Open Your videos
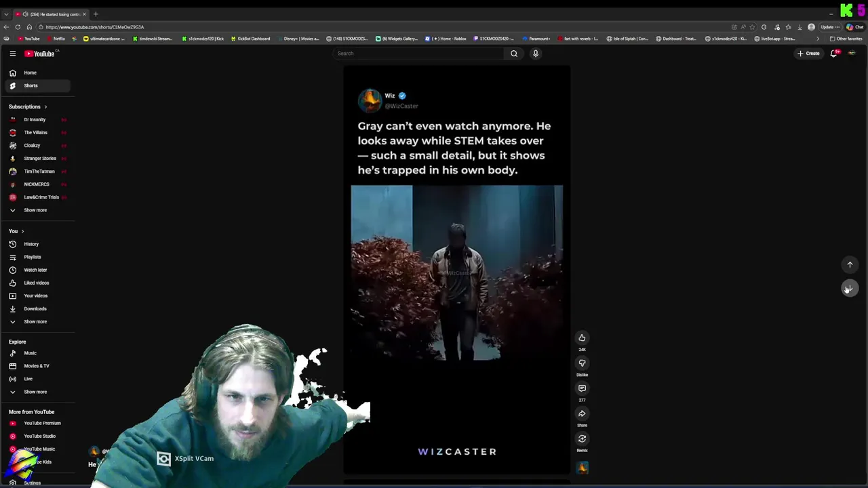Image resolution: width=868 pixels, height=488 pixels. coord(37,296)
